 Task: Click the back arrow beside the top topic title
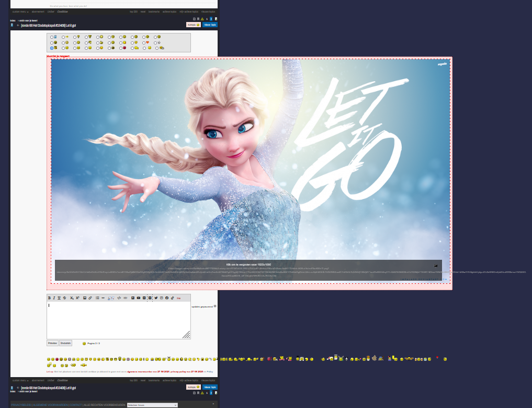pyautogui.click(x=18, y=25)
